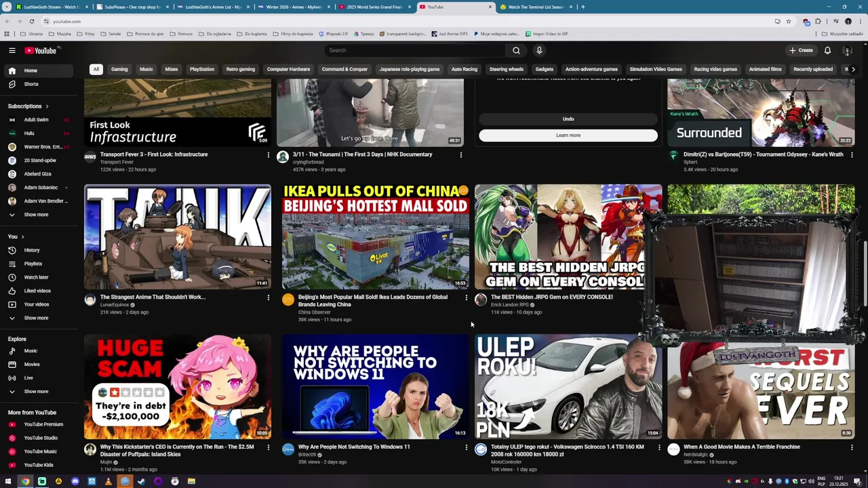Open the YouTube guide hamburger menu
The width and height of the screenshot is (868, 488).
(12, 50)
